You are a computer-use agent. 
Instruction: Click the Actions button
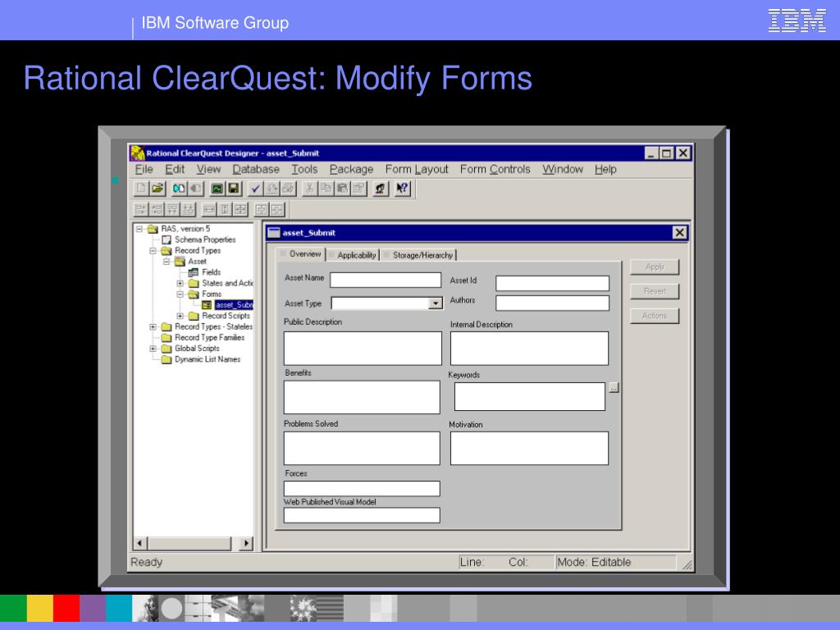[x=655, y=316]
